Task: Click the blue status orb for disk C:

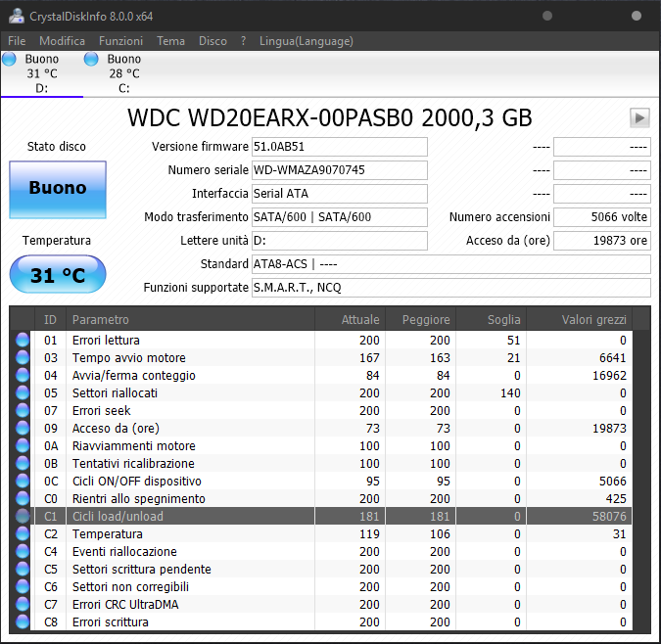Action: pyautogui.click(x=91, y=59)
